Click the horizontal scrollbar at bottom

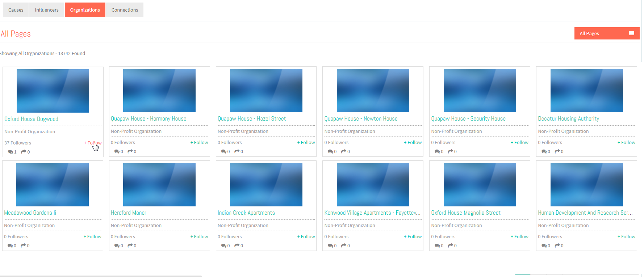pyautogui.click(x=101, y=276)
